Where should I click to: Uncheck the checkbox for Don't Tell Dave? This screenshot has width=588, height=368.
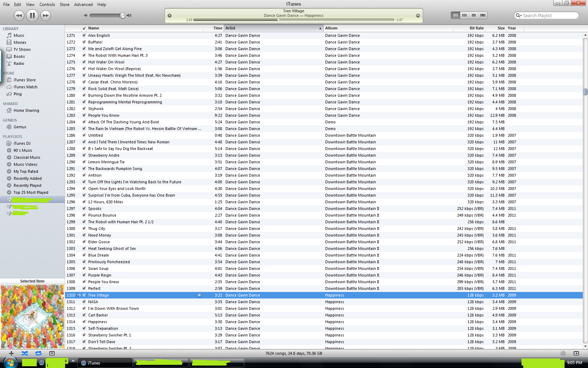[x=84, y=342]
